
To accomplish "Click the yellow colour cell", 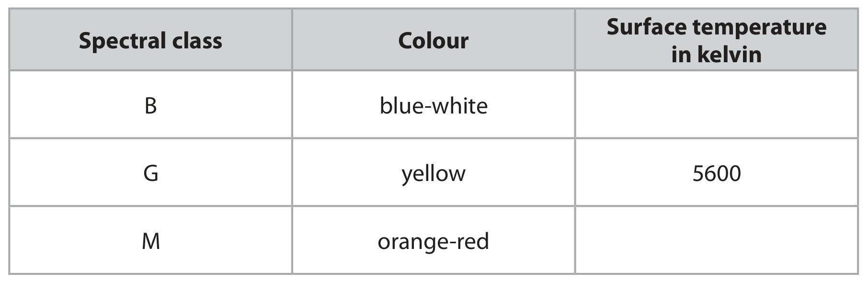I will pyautogui.click(x=434, y=173).
